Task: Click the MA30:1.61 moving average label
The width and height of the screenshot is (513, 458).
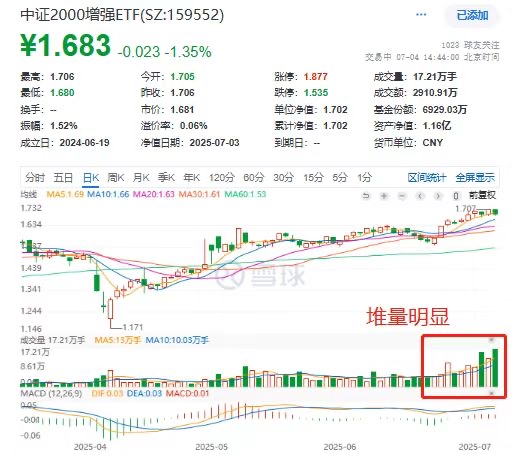Action: click(x=199, y=194)
